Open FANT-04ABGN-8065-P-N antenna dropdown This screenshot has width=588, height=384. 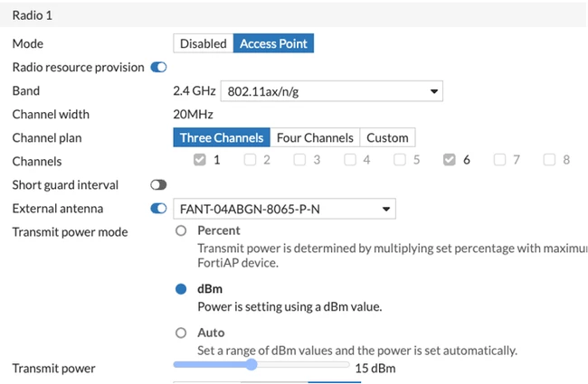[285, 209]
